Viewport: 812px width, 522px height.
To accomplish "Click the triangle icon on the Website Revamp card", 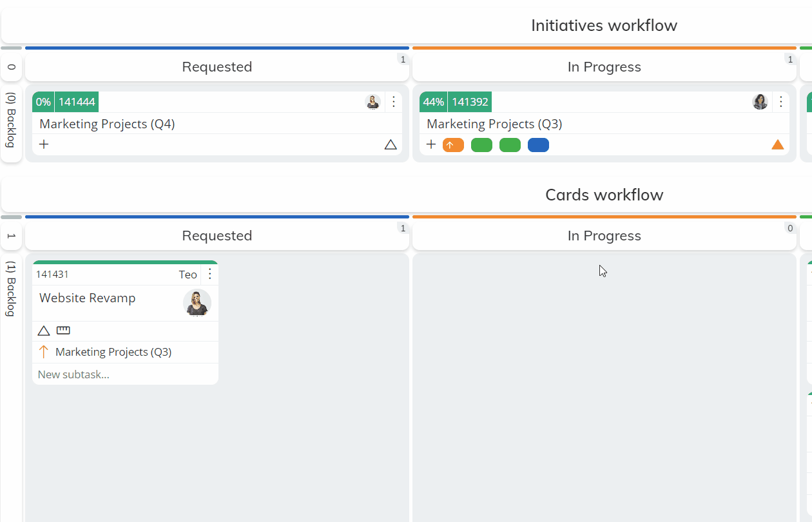I will click(43, 330).
